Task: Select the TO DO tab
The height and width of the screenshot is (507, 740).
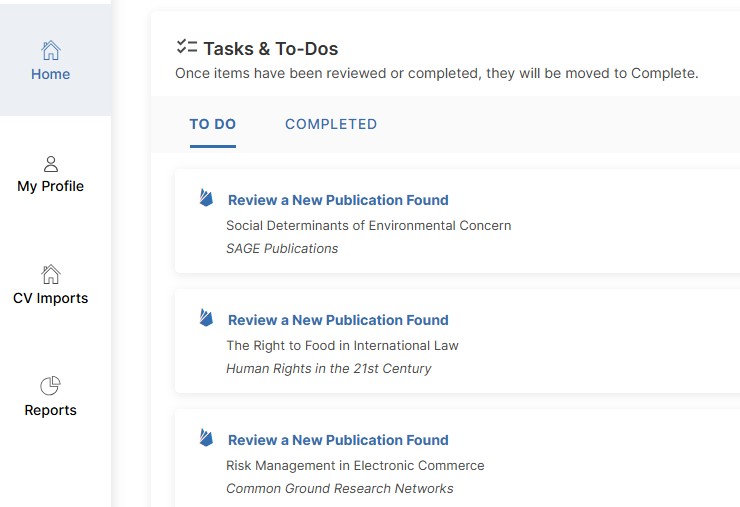Action: point(213,125)
